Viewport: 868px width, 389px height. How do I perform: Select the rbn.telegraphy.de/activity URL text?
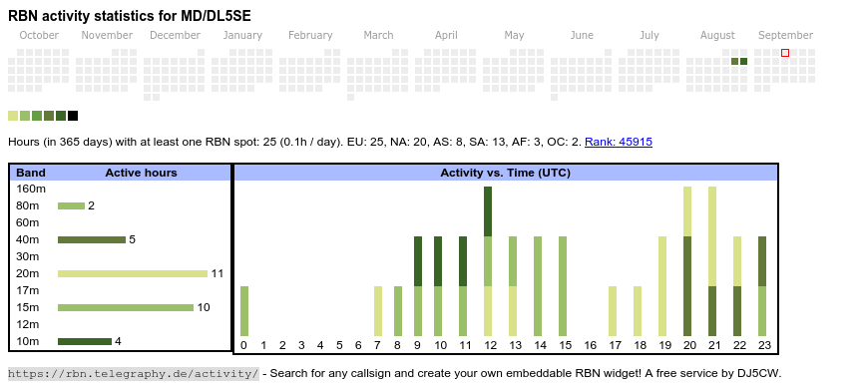[x=134, y=373]
